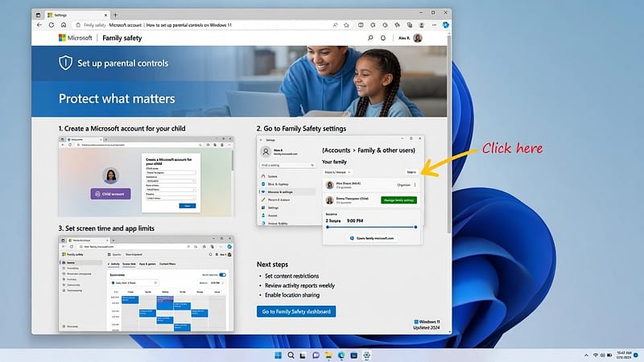Click Go to Family Safety dashboard
This screenshot has height=362, width=644.
coord(296,311)
